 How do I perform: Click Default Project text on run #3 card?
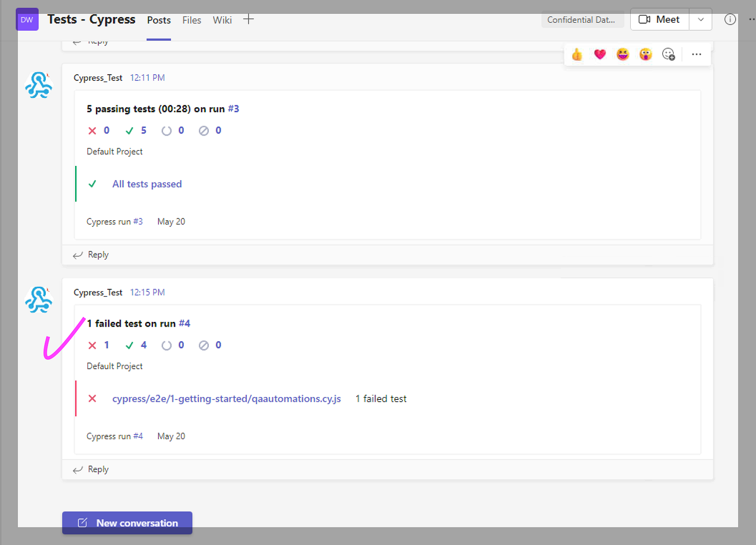point(114,151)
